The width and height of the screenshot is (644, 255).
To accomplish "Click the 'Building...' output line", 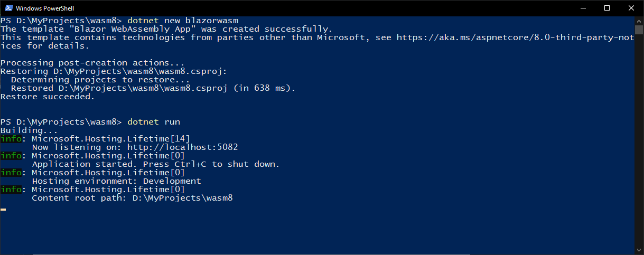I will pos(29,130).
